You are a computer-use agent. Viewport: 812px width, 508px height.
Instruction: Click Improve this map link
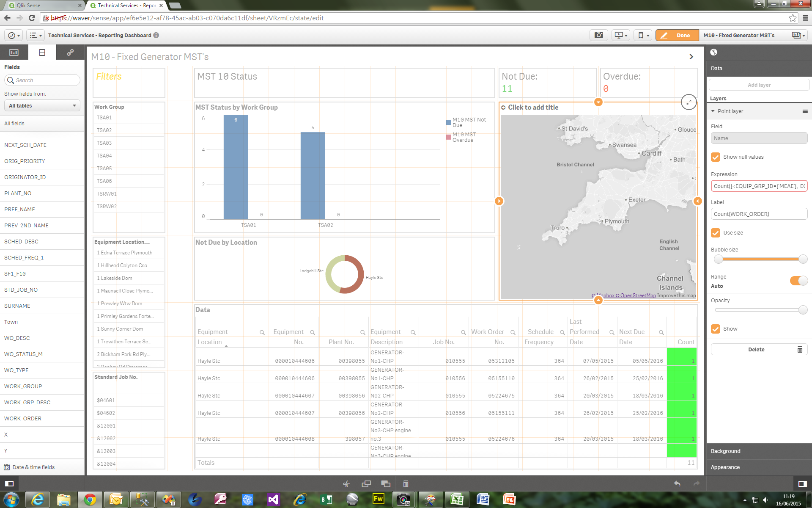[x=677, y=295]
